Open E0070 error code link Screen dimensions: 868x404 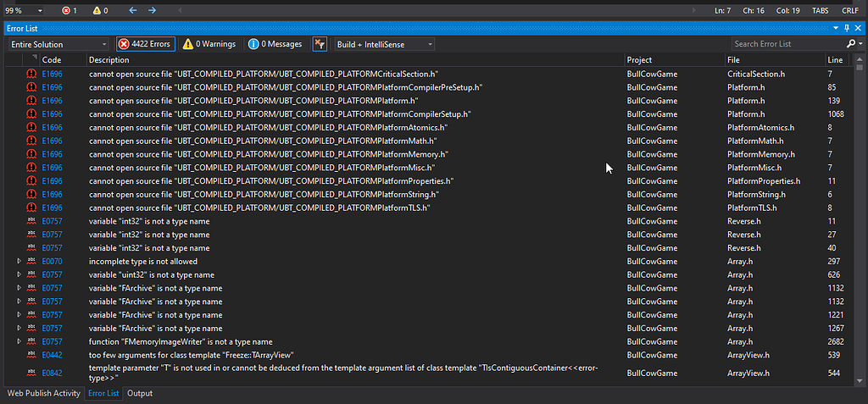(52, 261)
